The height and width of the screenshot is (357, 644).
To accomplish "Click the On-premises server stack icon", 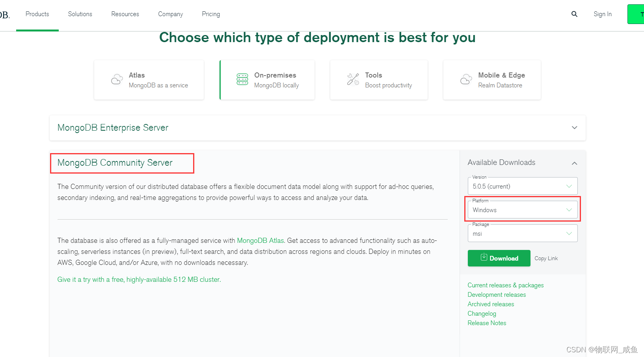I will [x=242, y=80].
